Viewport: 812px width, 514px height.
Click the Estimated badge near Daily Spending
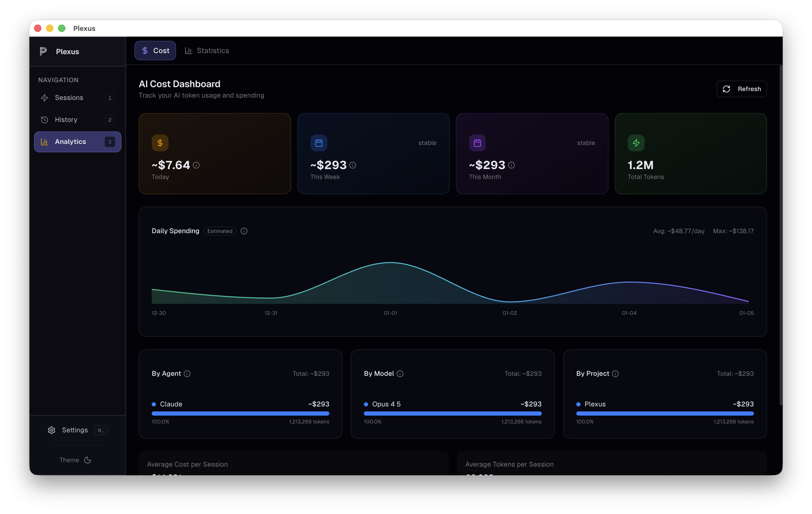[x=220, y=231]
